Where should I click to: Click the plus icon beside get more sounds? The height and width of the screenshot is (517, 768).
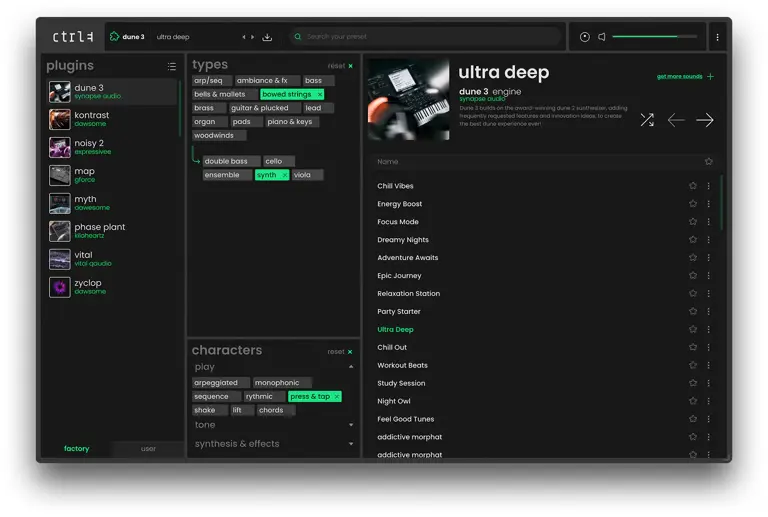pyautogui.click(x=710, y=76)
